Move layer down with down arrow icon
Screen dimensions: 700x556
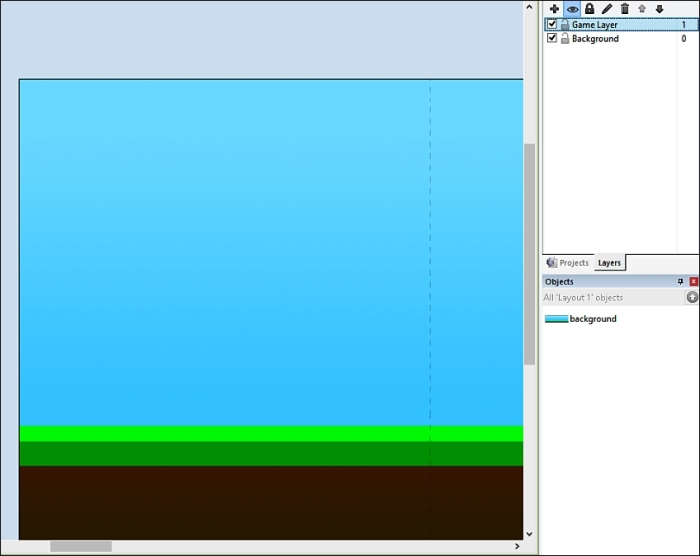point(659,8)
